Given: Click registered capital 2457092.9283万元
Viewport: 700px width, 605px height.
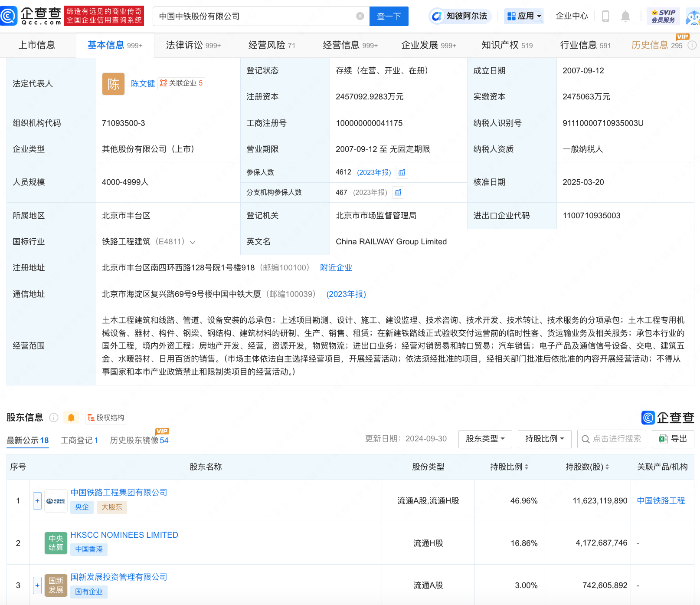Looking at the screenshot, I should pyautogui.click(x=370, y=97).
